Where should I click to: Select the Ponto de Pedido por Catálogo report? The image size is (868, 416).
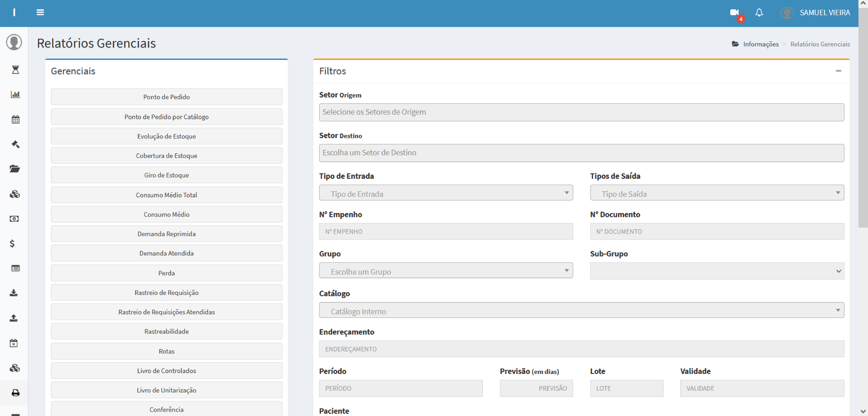tap(166, 117)
